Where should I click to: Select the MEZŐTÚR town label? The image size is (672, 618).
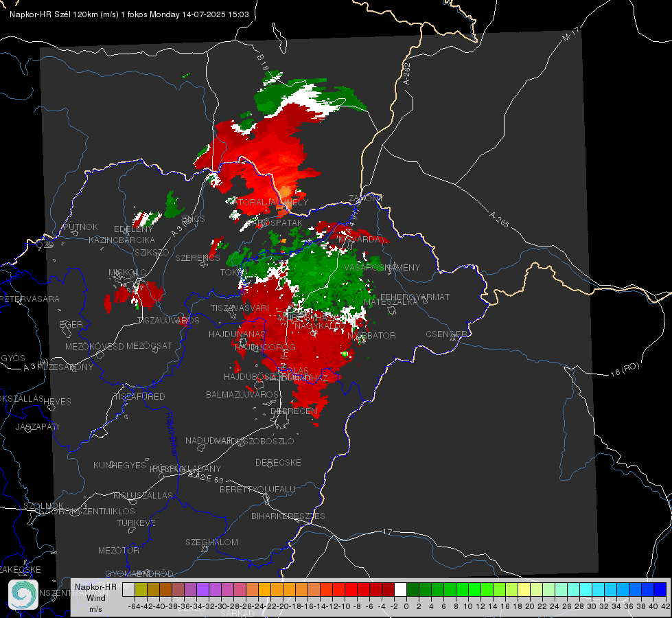[x=119, y=550]
